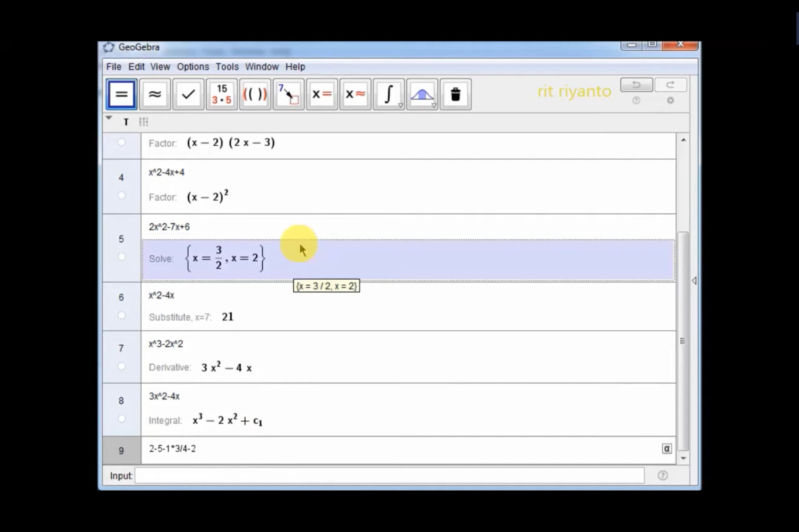Click the Text mode T button
Image resolution: width=799 pixels, height=532 pixels.
[126, 122]
